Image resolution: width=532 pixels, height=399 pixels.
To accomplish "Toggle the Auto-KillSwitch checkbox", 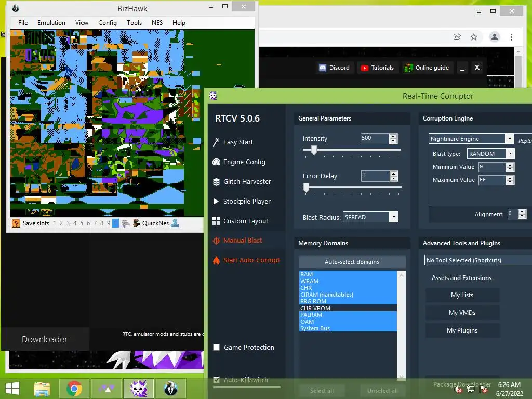I will tap(217, 380).
